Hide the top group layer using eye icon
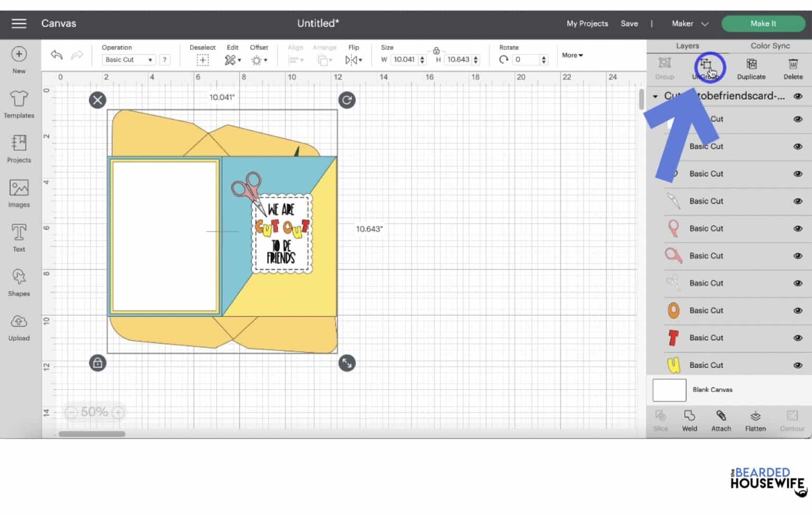 tap(798, 96)
